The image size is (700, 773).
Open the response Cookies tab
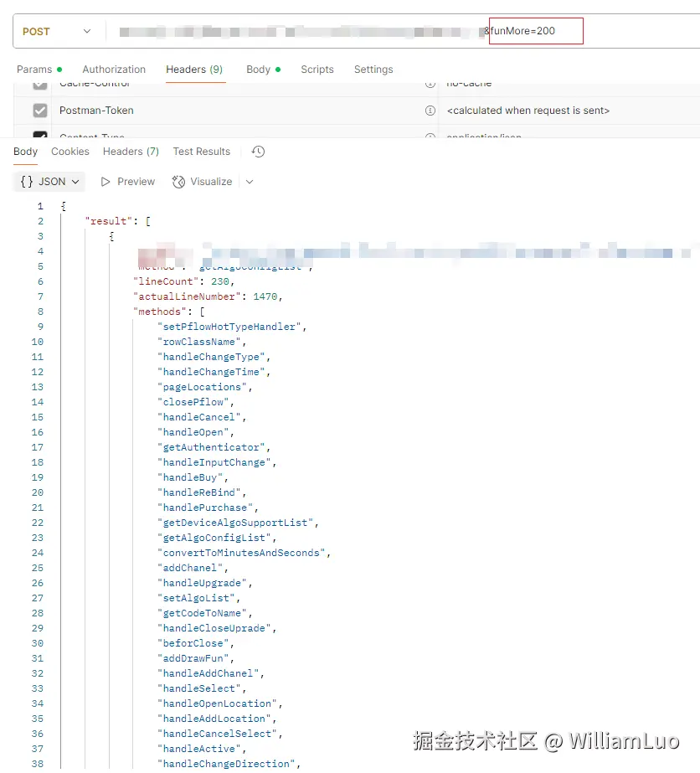70,152
